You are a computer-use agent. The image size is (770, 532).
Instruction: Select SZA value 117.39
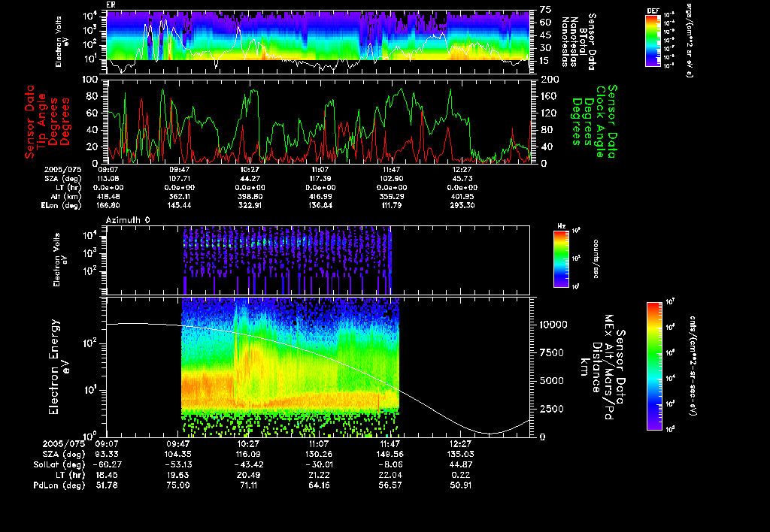tap(320, 179)
